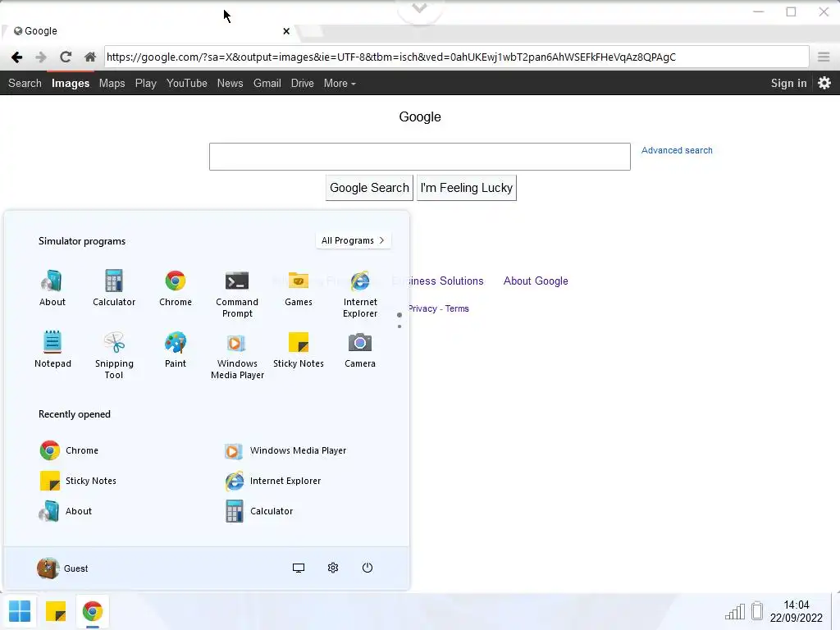Open the More dropdown in Google bar
The height and width of the screenshot is (630, 840).
pyautogui.click(x=340, y=83)
